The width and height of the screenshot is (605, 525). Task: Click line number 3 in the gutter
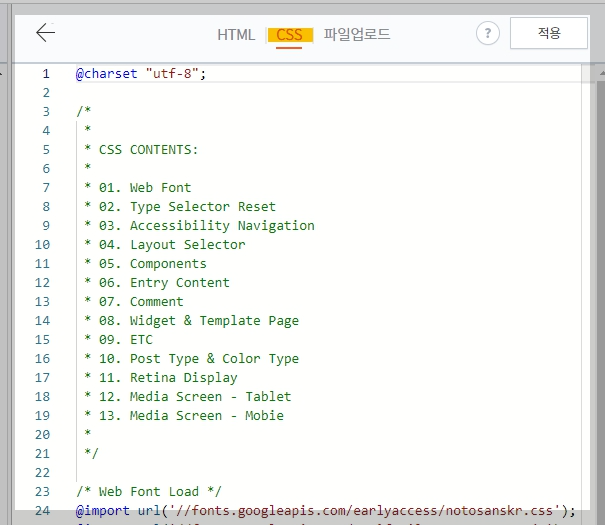click(46, 111)
